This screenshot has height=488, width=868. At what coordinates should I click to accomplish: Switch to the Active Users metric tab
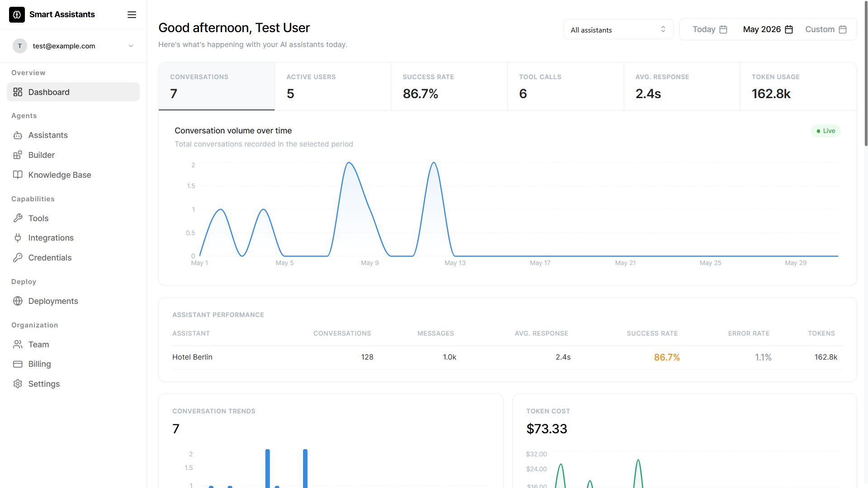click(x=333, y=86)
